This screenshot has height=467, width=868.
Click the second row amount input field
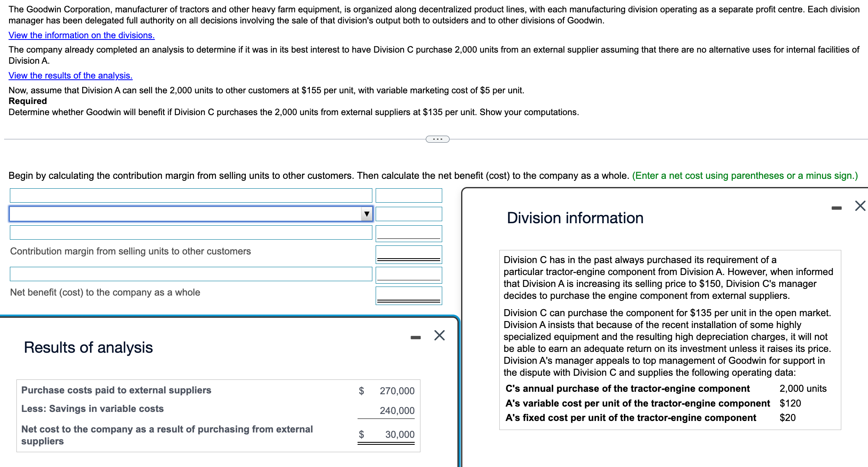click(x=409, y=214)
